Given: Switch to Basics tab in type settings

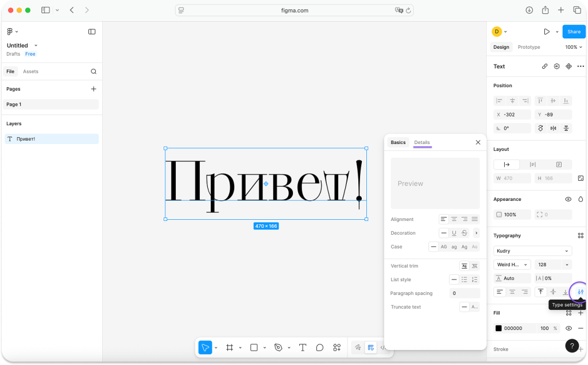Looking at the screenshot, I should click(398, 142).
